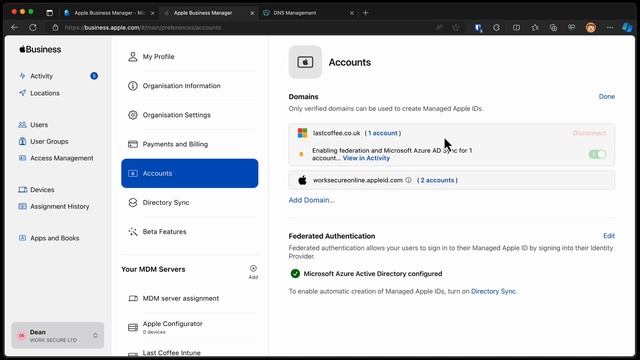Click the Payments and Billing card icon
This screenshot has height=360, width=640.
133,144
